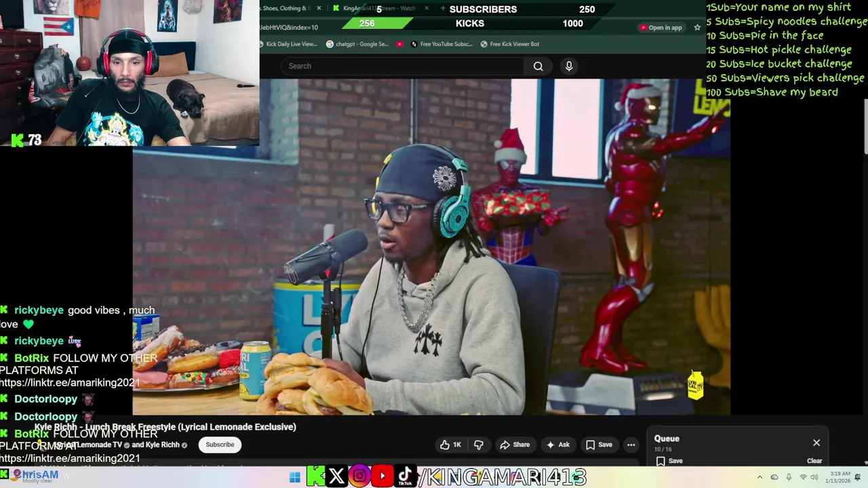Focus the YouTube Search input field
The image size is (868, 488).
pos(402,66)
